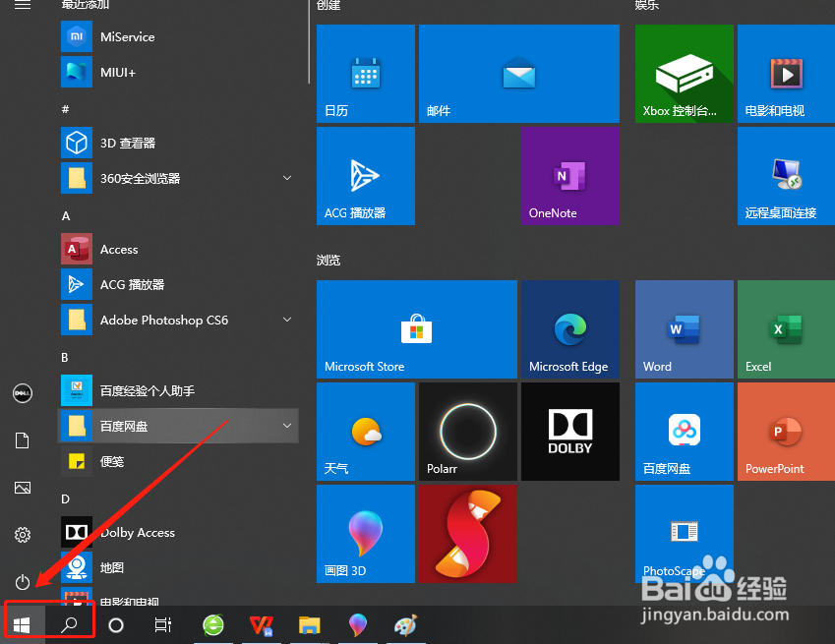Open the PhotoScape tile

[685, 534]
